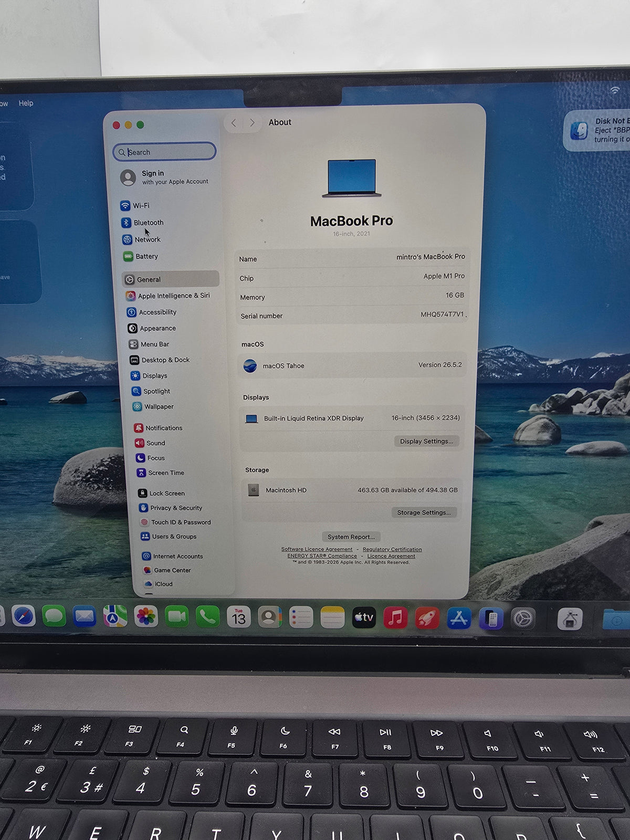Click the mintro's MacBook Pro name value

(430, 257)
